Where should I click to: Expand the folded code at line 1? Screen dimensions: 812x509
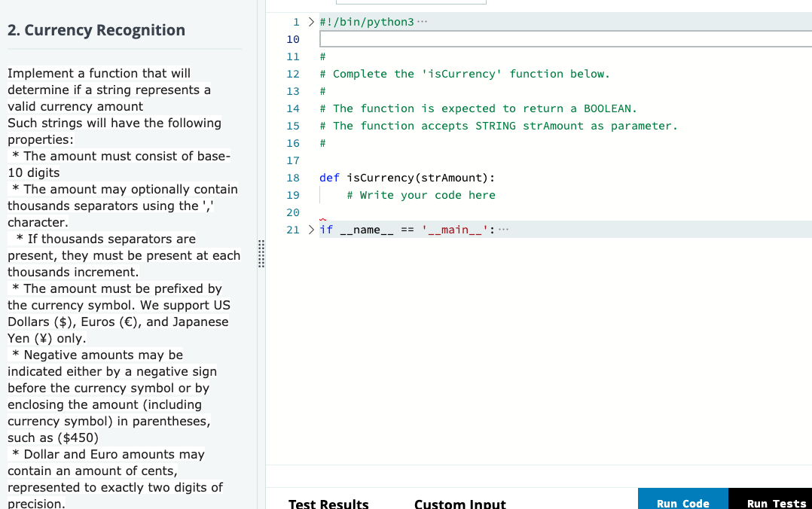(311, 22)
